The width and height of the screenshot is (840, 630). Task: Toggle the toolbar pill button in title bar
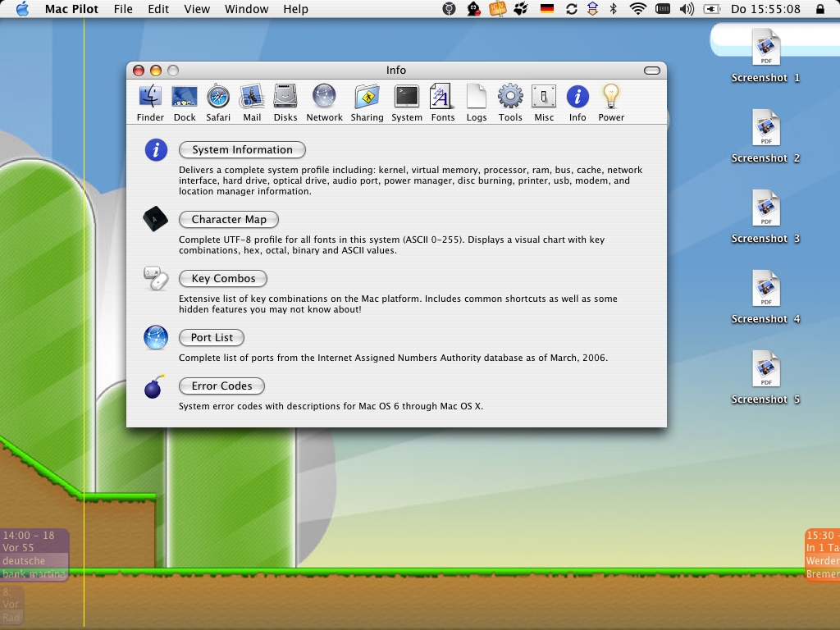tap(652, 71)
